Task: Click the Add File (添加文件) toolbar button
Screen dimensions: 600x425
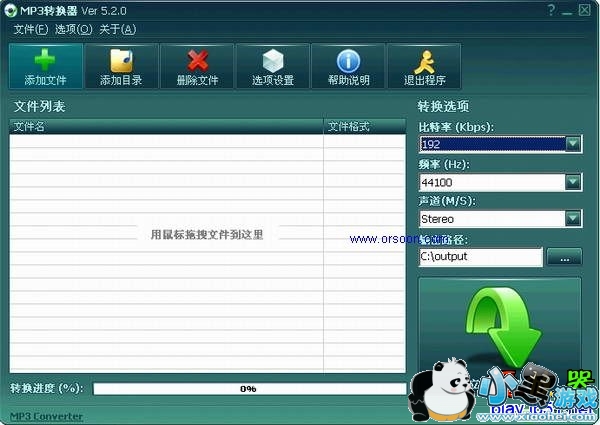Action: [46, 66]
